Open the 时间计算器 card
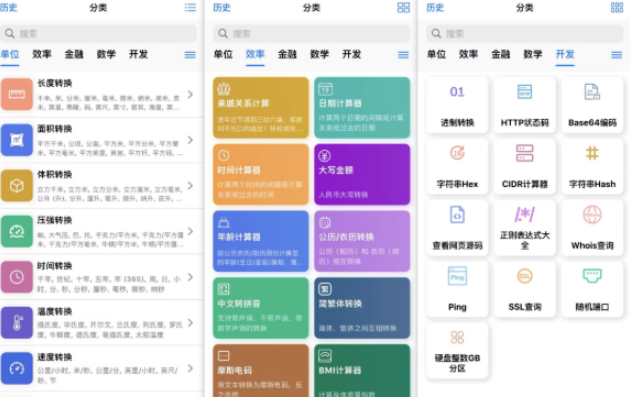Viewport: 635px width, 405px height. [261, 175]
